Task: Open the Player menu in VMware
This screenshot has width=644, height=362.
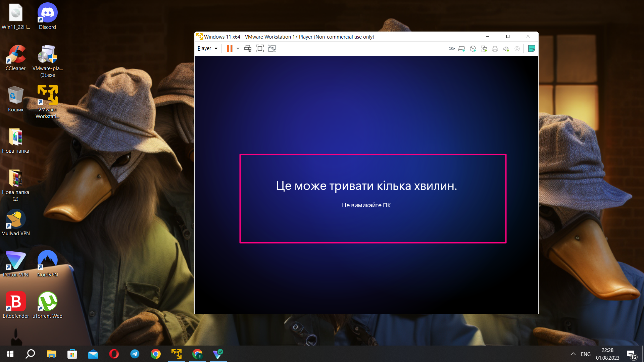Action: click(207, 48)
